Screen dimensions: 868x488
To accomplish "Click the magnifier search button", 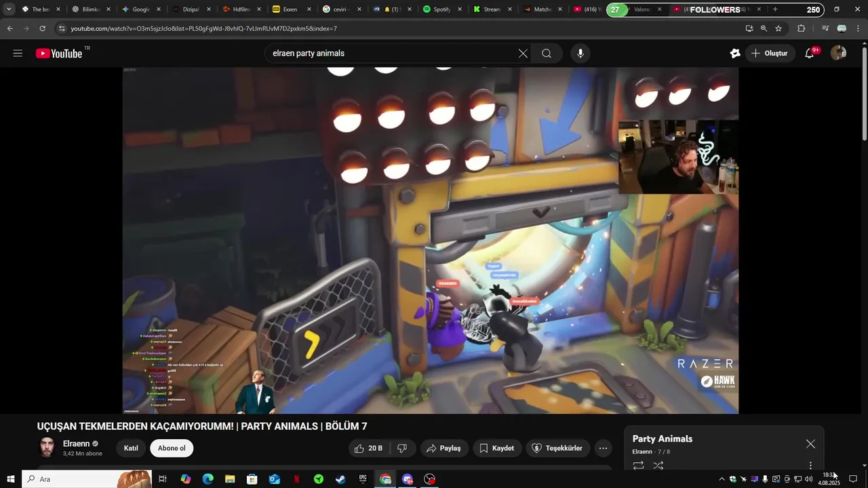I will pos(547,54).
